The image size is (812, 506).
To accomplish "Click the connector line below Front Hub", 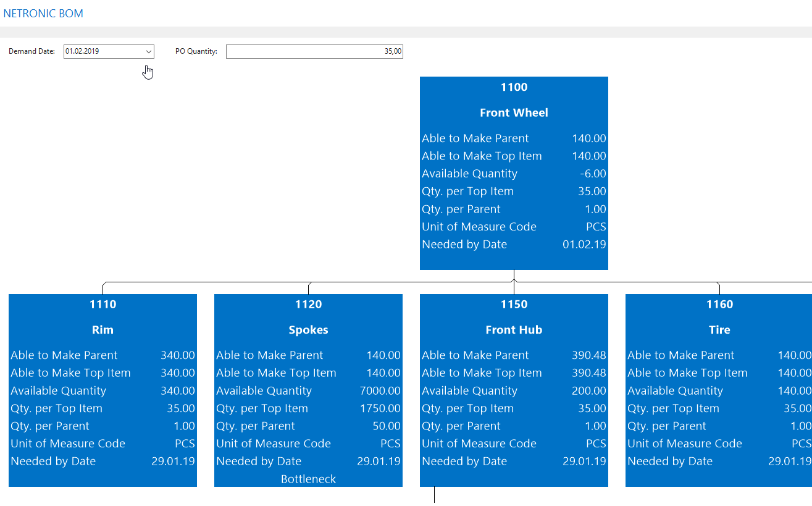I will point(435,494).
